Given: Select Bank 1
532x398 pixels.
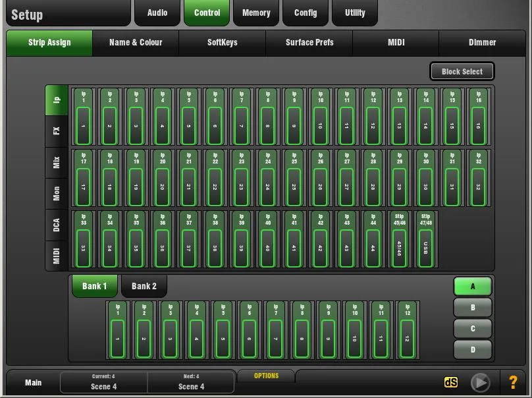Looking at the screenshot, I should pyautogui.click(x=95, y=286).
